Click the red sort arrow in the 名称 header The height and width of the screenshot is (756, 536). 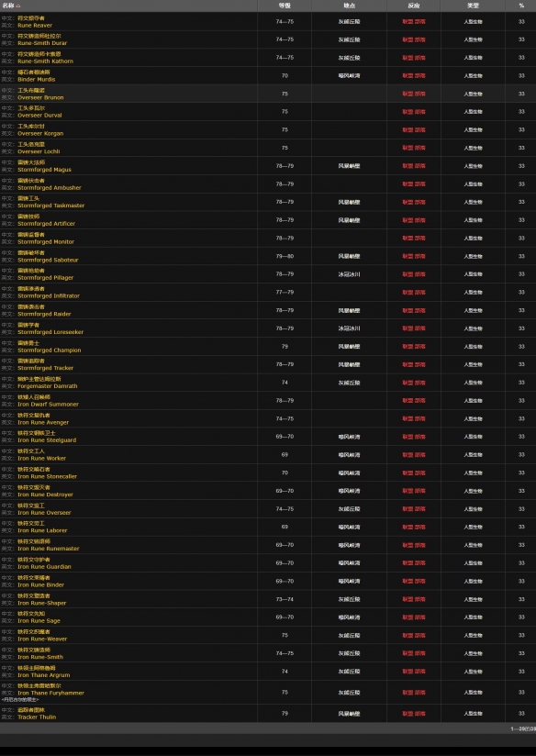tap(18, 6)
